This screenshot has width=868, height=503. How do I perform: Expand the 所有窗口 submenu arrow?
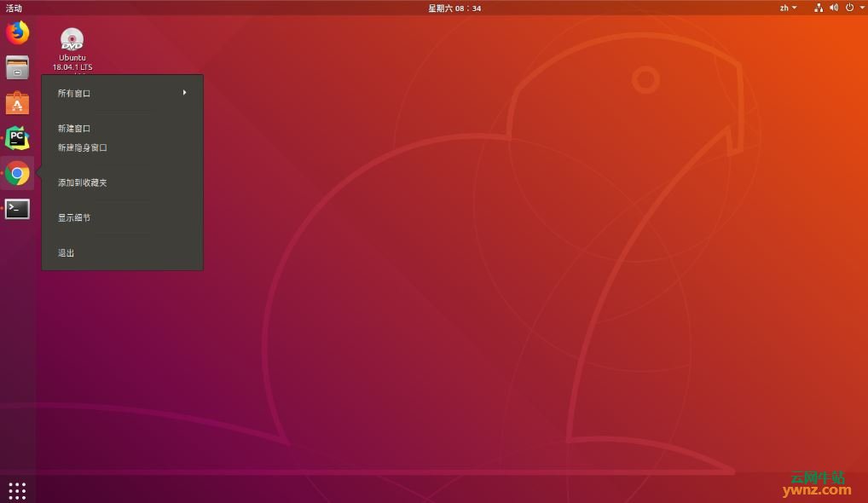click(184, 93)
